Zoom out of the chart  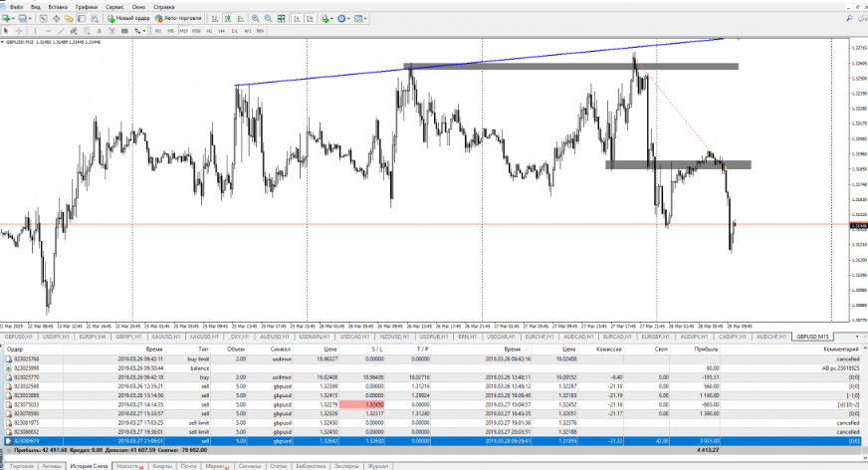click(268, 18)
